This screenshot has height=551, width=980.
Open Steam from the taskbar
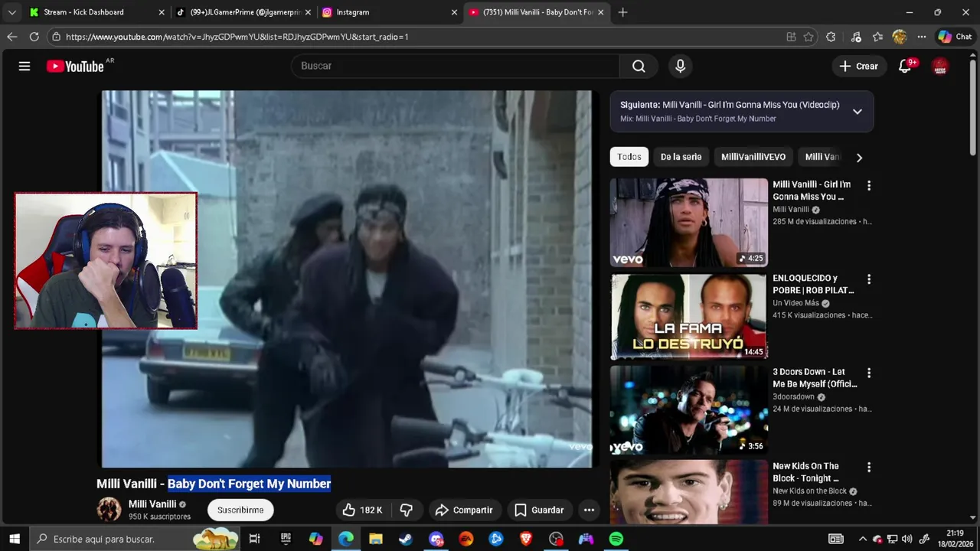tap(406, 539)
